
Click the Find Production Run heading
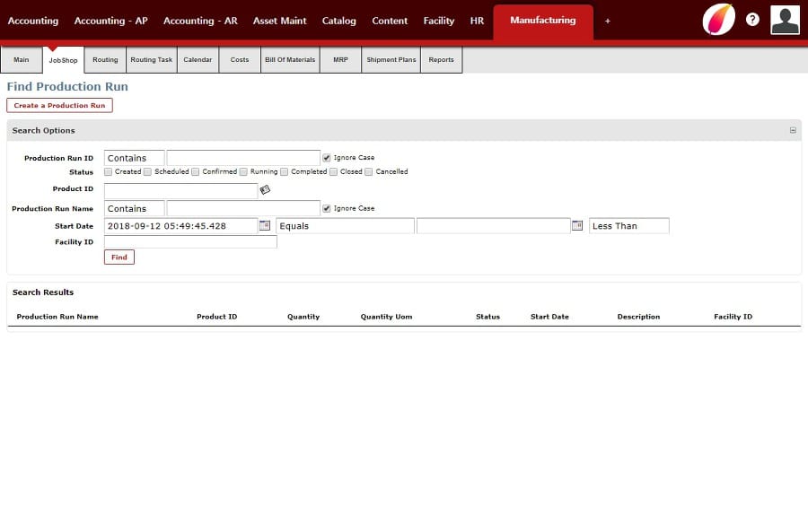tap(67, 86)
